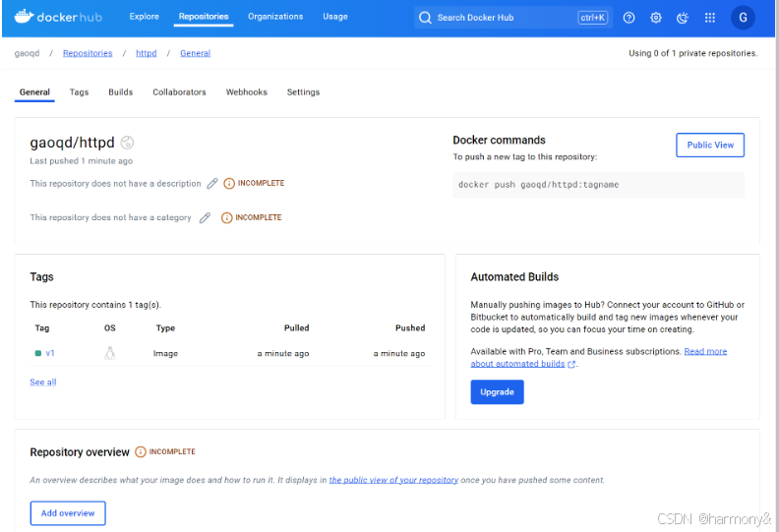This screenshot has height=532, width=779.
Task: Click the Tag column header
Action: 42,327
